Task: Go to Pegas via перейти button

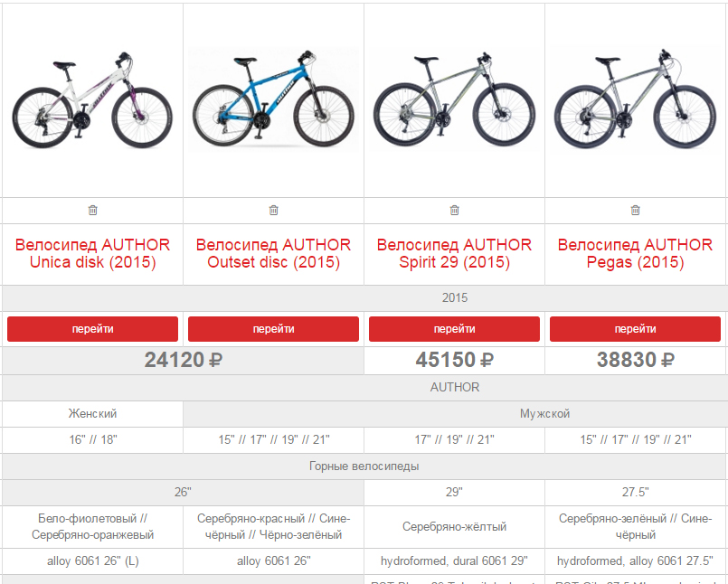Action: coord(635,329)
